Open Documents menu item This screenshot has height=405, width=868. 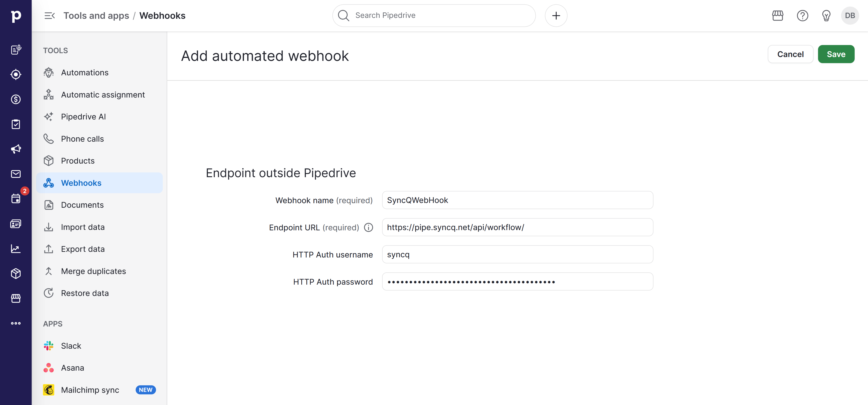pyautogui.click(x=99, y=205)
